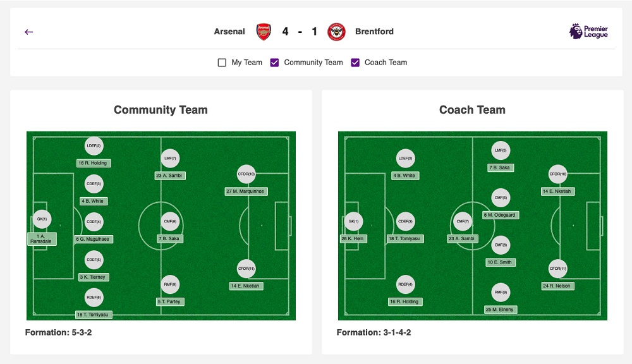Click the Premier League logo
The height and width of the screenshot is (364, 632).
(588, 32)
